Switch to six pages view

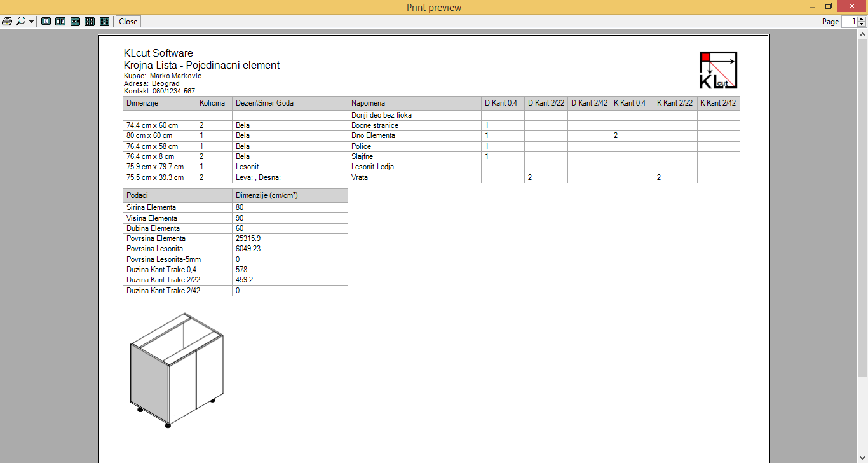[104, 22]
